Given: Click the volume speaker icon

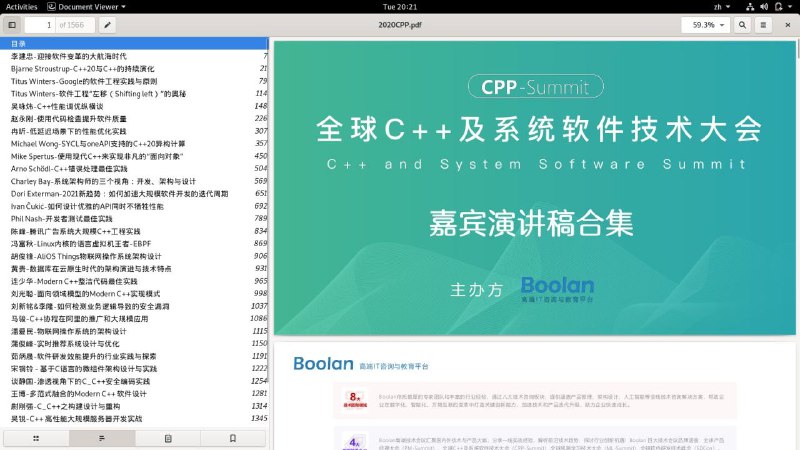Looking at the screenshot, I should [x=764, y=7].
